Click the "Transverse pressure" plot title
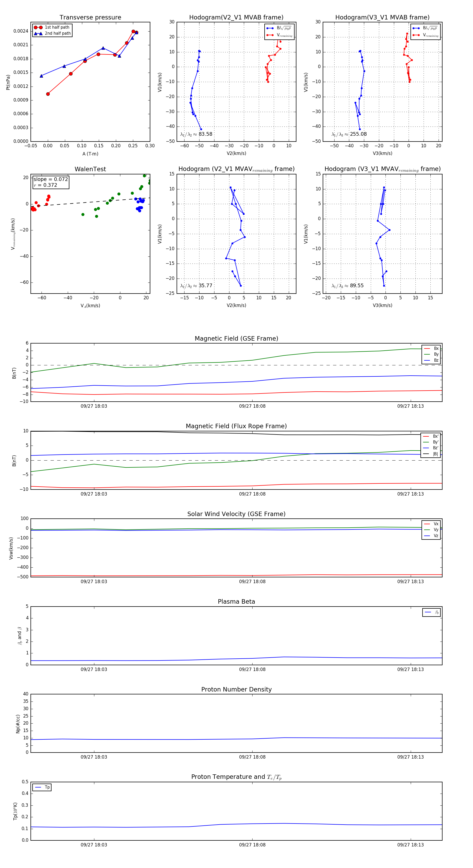Screen dimensions: 473x868 coord(90,18)
